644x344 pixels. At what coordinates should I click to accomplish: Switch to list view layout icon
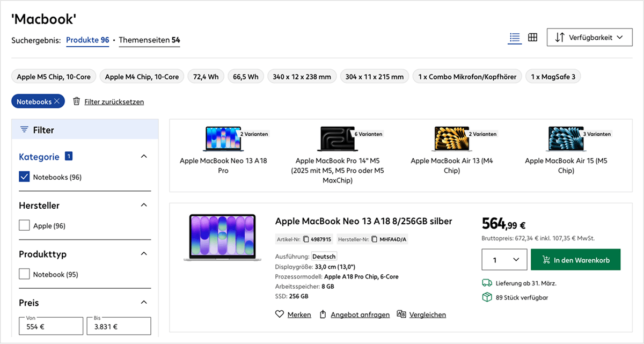click(x=515, y=38)
